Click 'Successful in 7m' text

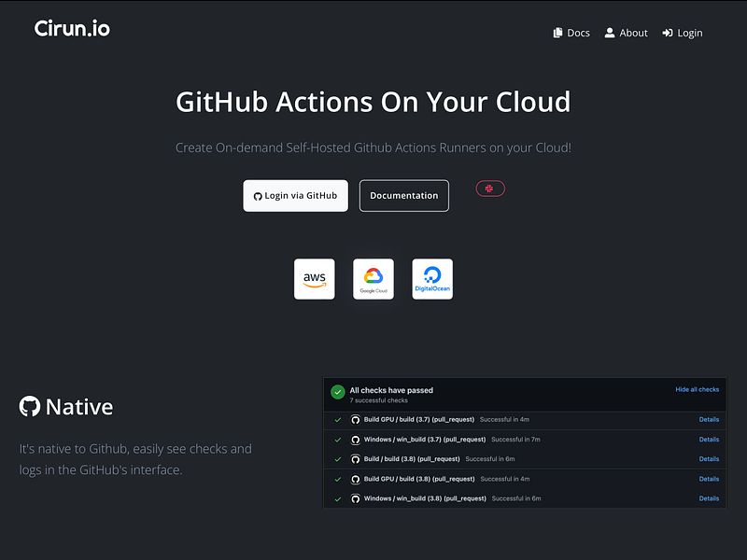516,440
